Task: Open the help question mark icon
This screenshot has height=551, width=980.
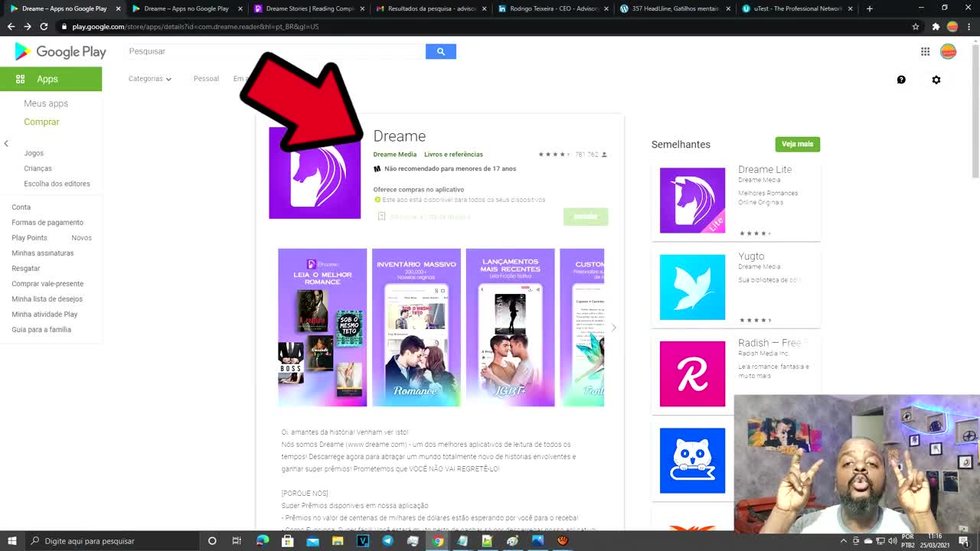Action: click(x=901, y=80)
